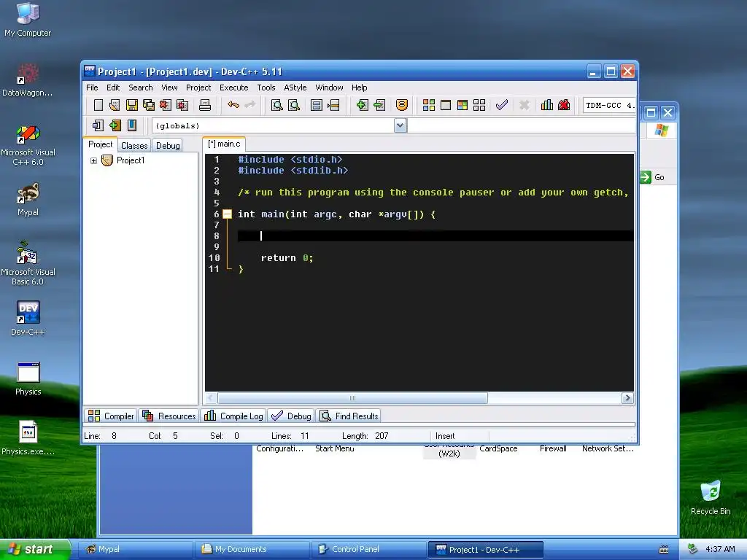
Task: Open the View menu
Action: [x=169, y=87]
